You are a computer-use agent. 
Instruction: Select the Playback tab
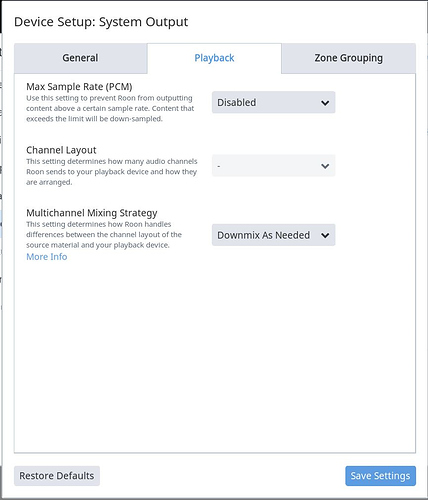click(x=214, y=58)
